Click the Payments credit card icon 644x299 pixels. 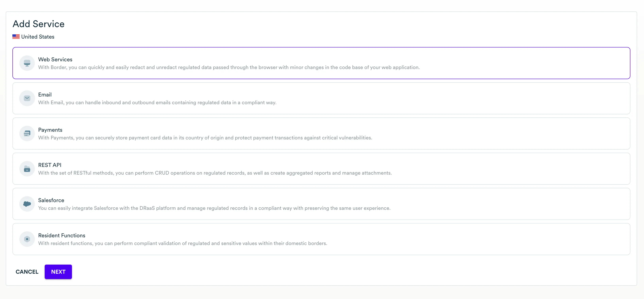click(x=27, y=134)
